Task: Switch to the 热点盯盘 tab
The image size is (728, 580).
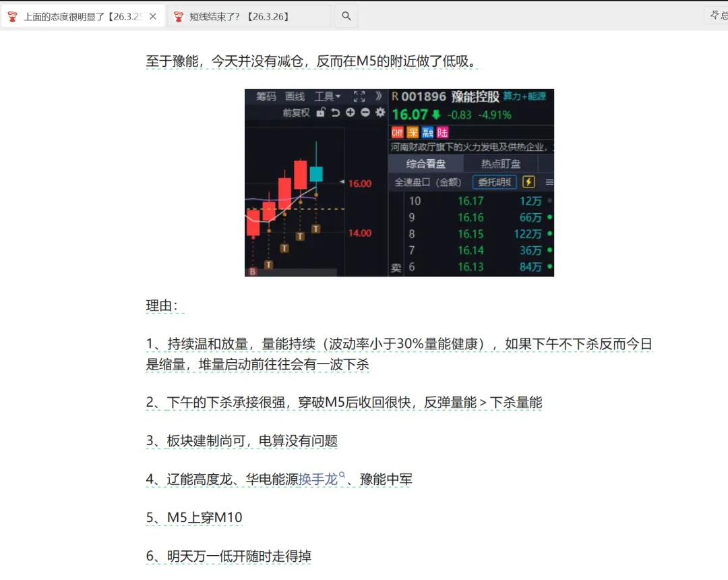Action: click(x=502, y=163)
